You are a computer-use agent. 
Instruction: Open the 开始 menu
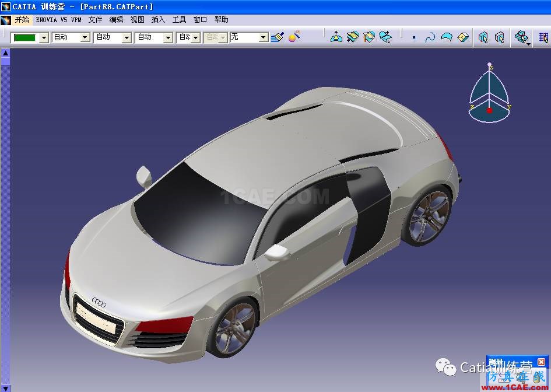click(22, 20)
